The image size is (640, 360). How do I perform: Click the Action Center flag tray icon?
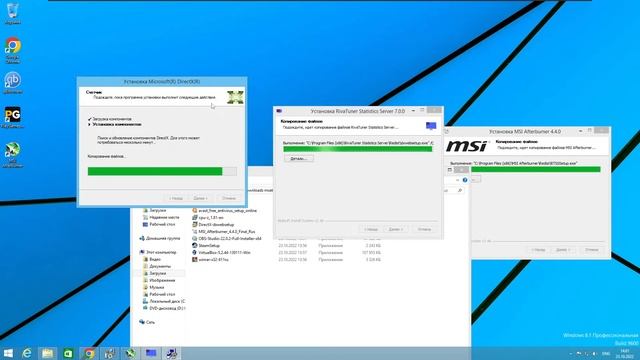click(x=579, y=353)
